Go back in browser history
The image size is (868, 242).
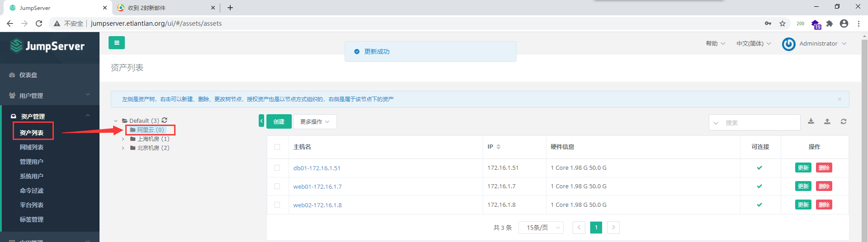(x=10, y=23)
